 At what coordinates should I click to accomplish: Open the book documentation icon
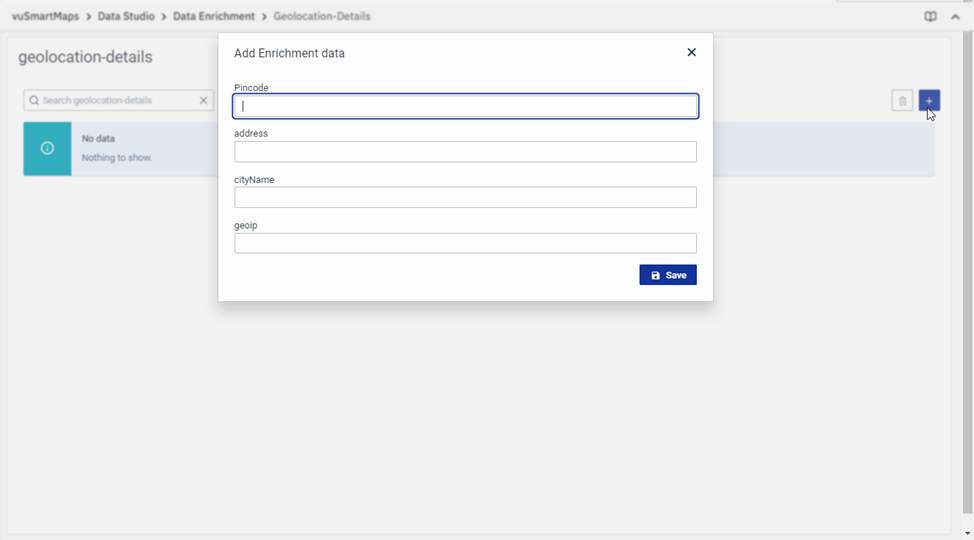[x=930, y=17]
